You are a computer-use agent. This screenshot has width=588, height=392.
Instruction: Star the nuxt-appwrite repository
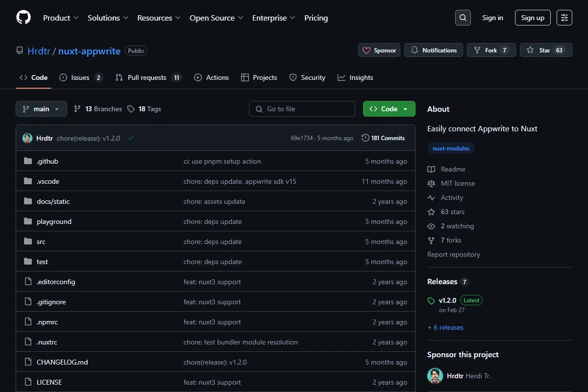546,50
